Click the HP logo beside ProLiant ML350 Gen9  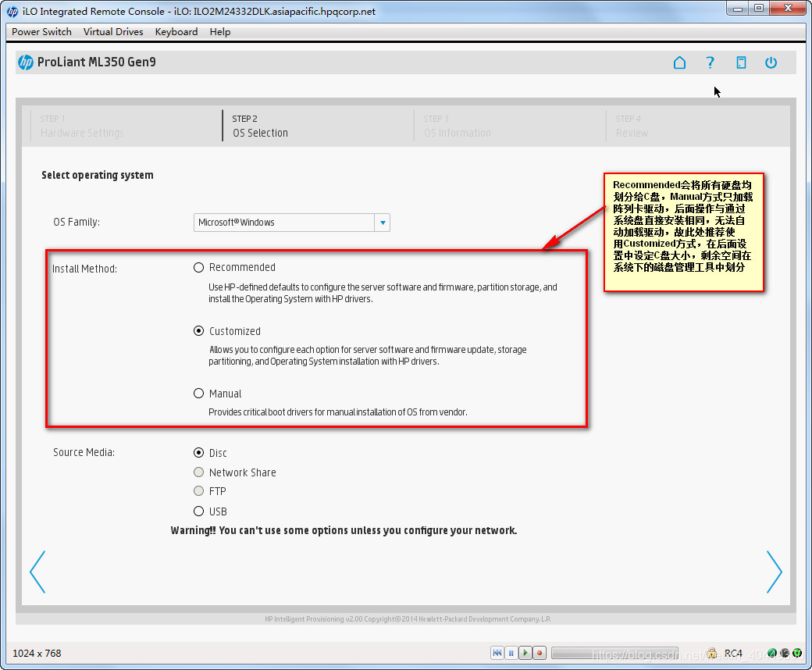click(25, 62)
